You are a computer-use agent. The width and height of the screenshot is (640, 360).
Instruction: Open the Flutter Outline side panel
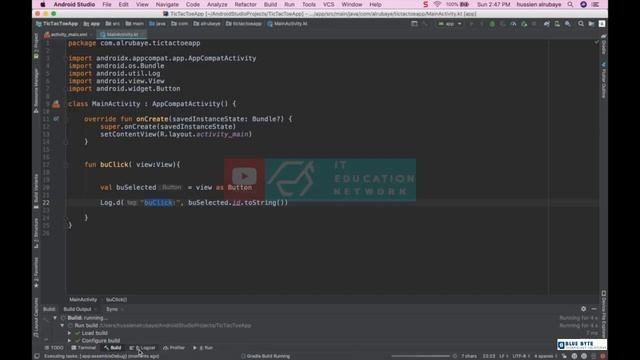604,81
